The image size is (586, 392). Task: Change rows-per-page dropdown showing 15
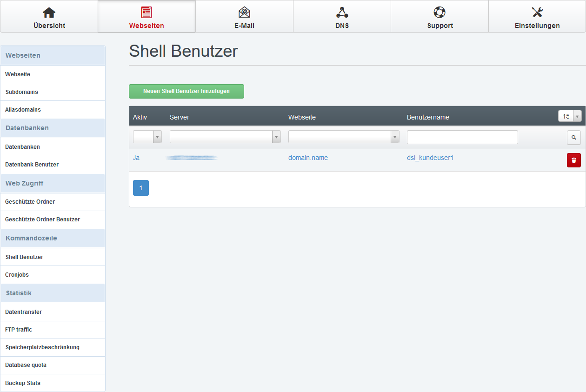(x=570, y=116)
